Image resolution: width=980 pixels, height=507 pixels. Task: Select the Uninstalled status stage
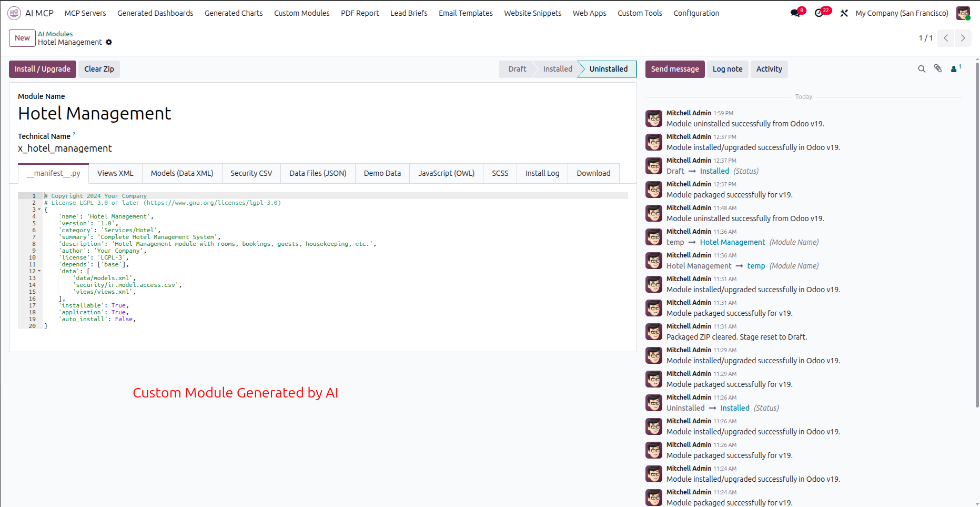(608, 69)
